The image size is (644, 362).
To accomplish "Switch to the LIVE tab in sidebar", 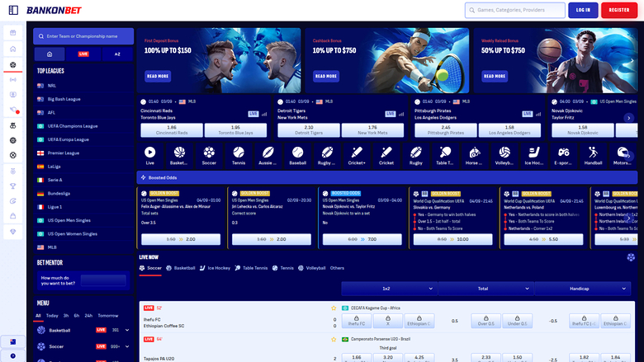I will (83, 54).
